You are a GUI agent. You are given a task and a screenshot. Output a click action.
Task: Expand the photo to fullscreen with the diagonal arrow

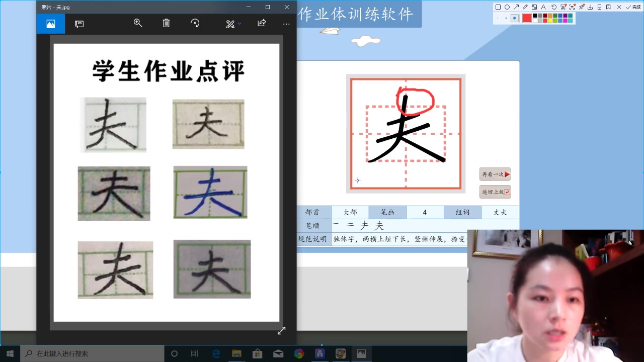[x=281, y=330]
